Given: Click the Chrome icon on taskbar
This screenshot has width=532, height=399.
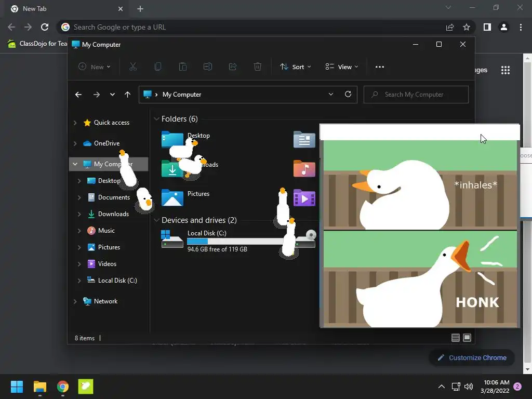Looking at the screenshot, I should (63, 387).
